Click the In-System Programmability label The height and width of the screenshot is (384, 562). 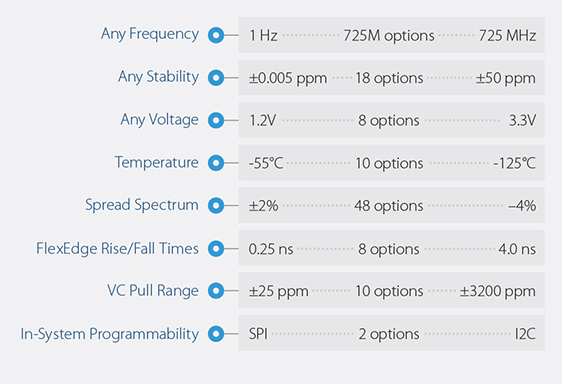click(109, 334)
